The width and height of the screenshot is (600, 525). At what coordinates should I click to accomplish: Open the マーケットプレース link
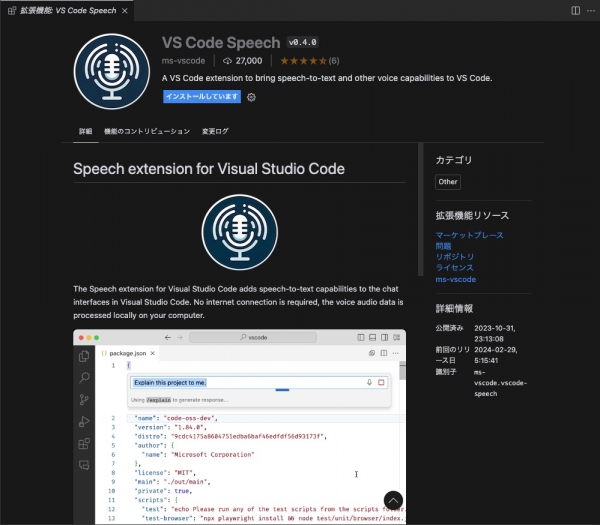click(x=470, y=235)
